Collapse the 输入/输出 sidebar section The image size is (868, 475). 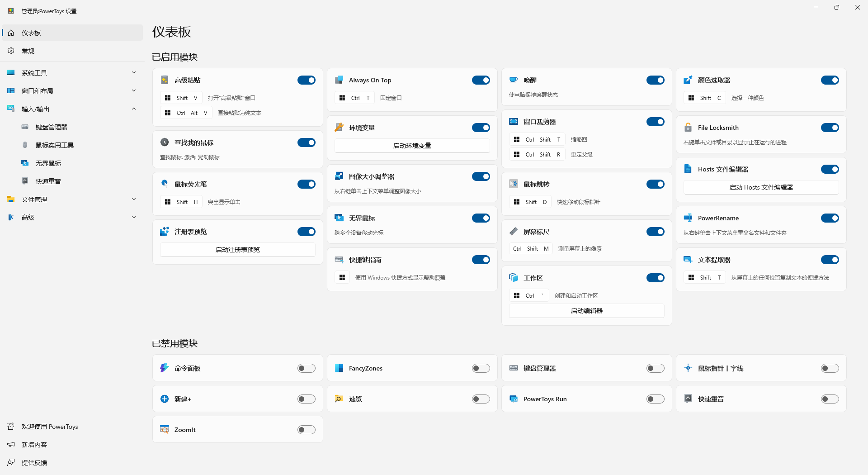click(x=72, y=109)
